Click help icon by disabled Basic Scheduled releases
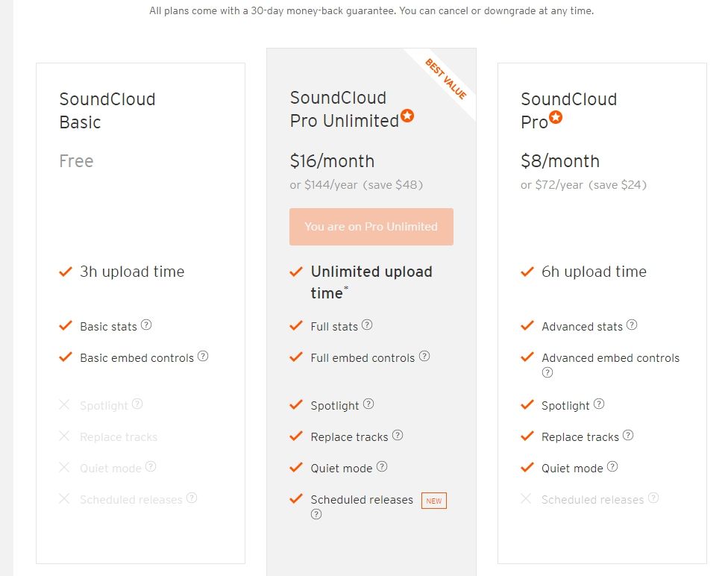Screen dimensions: 728x576 pos(192,498)
